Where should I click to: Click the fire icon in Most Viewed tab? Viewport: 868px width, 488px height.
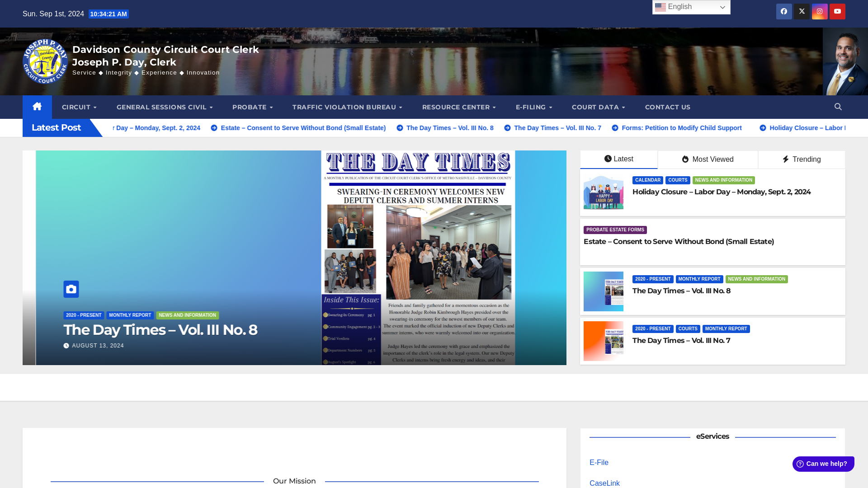[685, 160]
